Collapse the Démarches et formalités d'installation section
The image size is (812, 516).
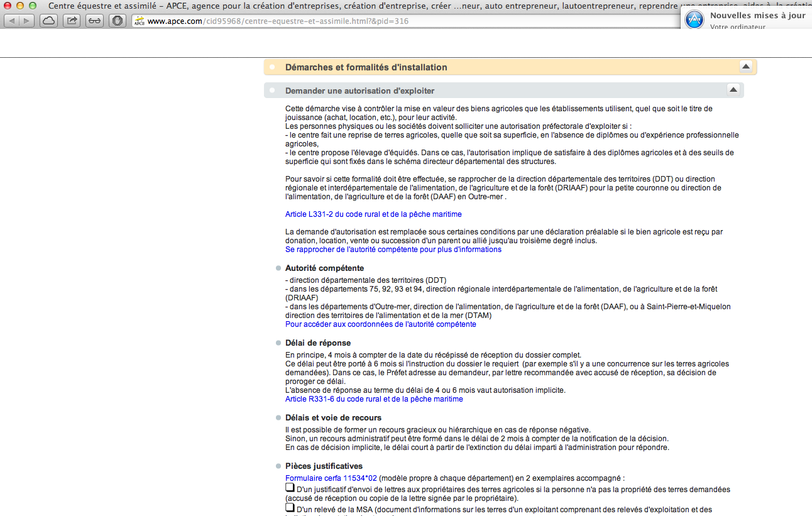point(745,67)
